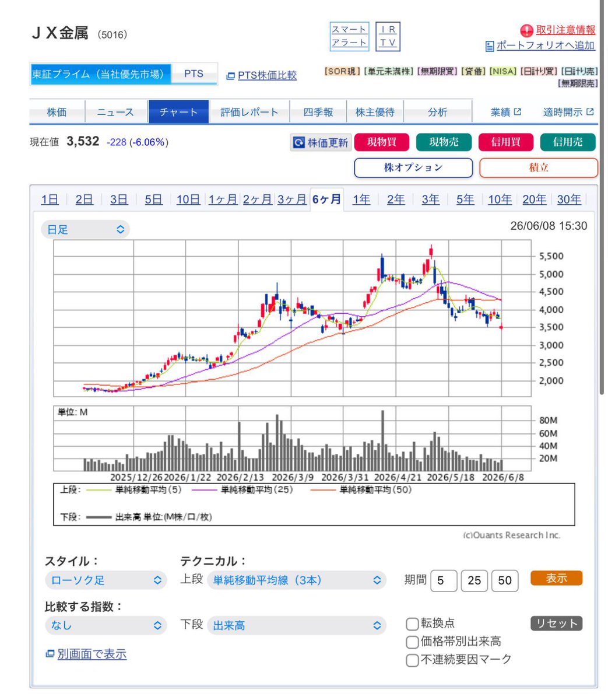Select the 6ヶ月 chart range tab
608x700 pixels.
click(326, 199)
